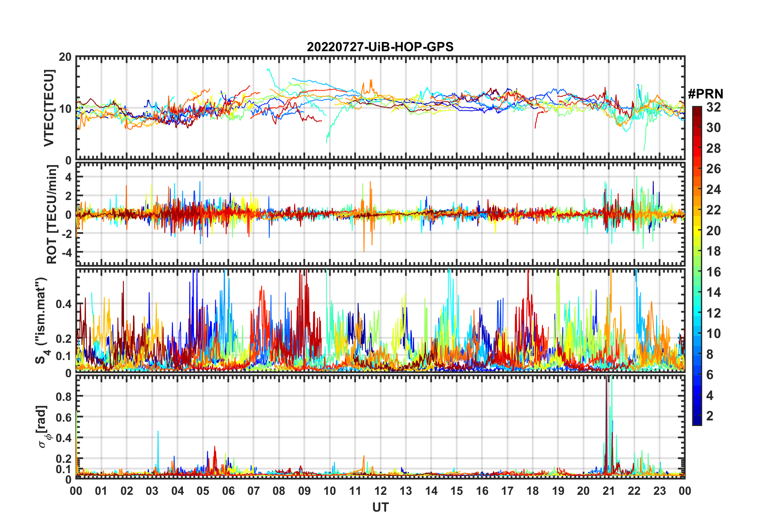
Task: Click the x-axis hour label 21
Action: point(609,491)
